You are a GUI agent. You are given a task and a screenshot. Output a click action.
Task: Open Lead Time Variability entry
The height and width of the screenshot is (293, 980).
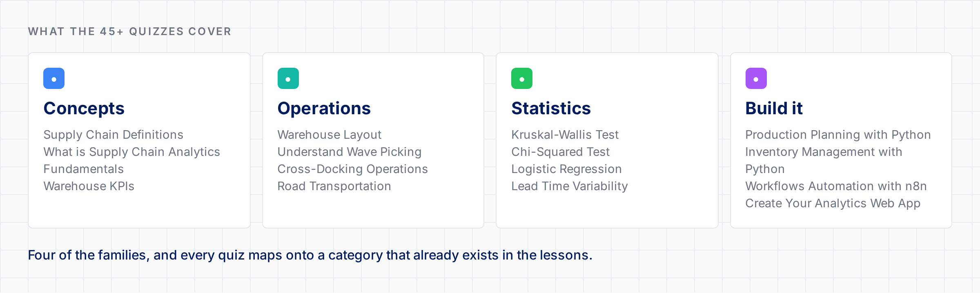click(x=570, y=186)
